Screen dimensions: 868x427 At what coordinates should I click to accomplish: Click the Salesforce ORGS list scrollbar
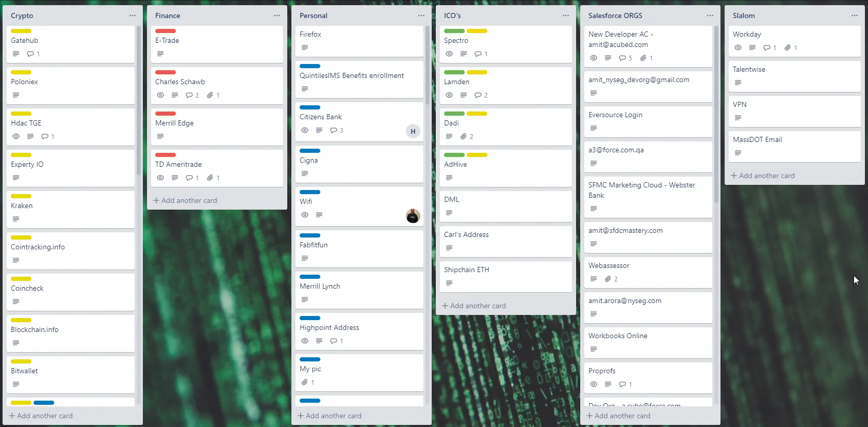(x=716, y=115)
